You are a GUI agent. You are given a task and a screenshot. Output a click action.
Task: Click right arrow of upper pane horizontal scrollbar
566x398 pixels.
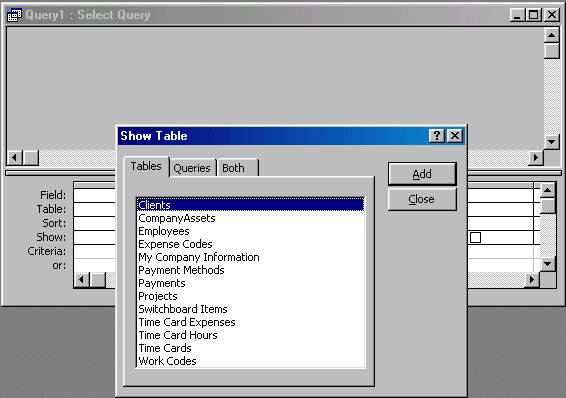[536, 158]
